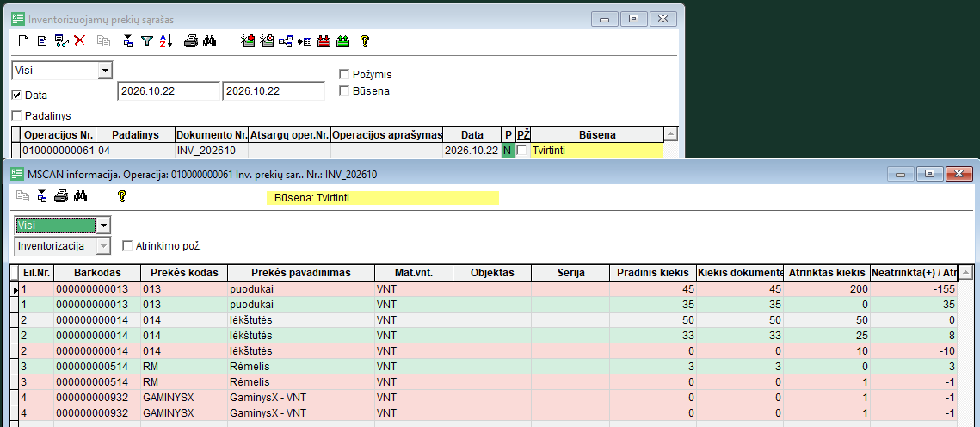
Task: Click the end date field 2026.10.22
Action: coord(274,90)
